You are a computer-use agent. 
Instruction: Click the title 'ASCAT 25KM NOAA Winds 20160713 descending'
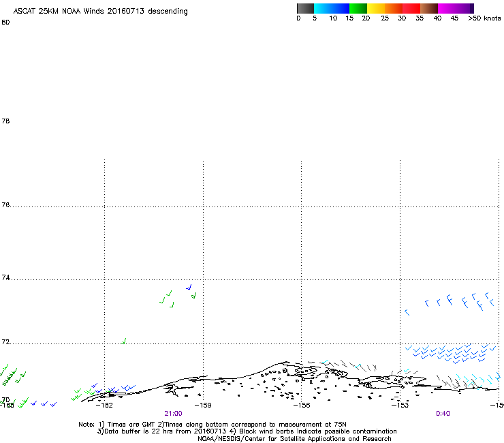tap(100, 12)
